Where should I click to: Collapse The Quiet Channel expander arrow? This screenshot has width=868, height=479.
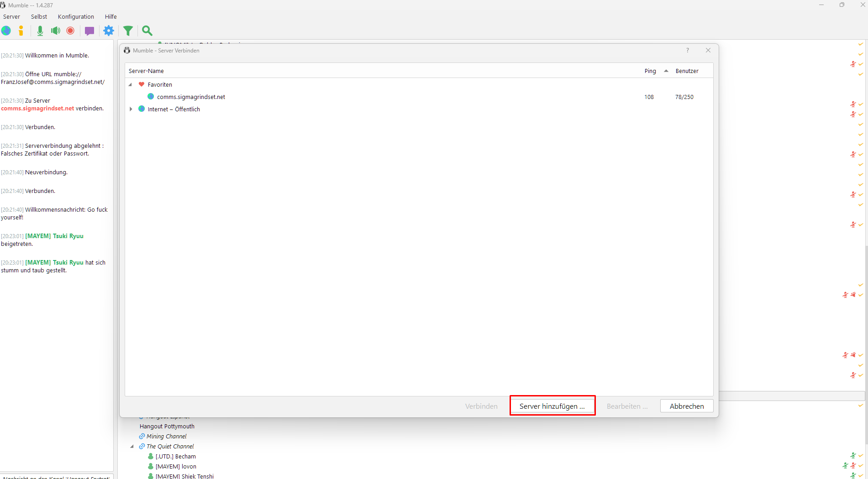pos(132,446)
